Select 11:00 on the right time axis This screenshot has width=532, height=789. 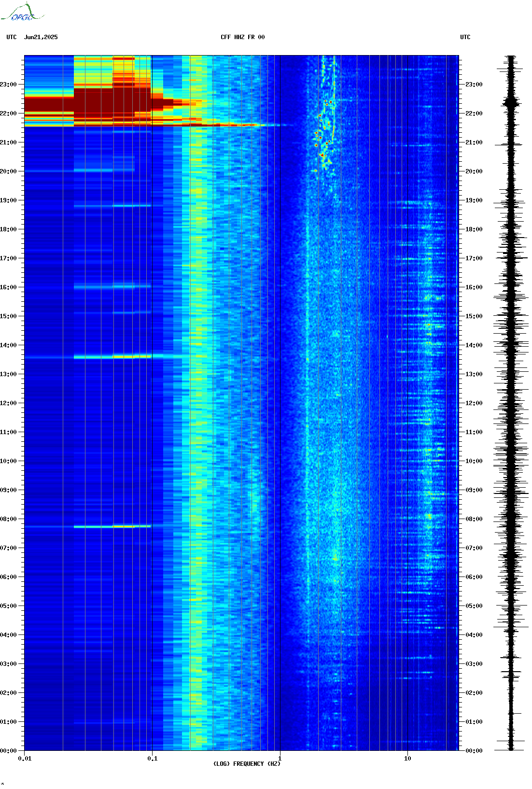[x=474, y=432]
